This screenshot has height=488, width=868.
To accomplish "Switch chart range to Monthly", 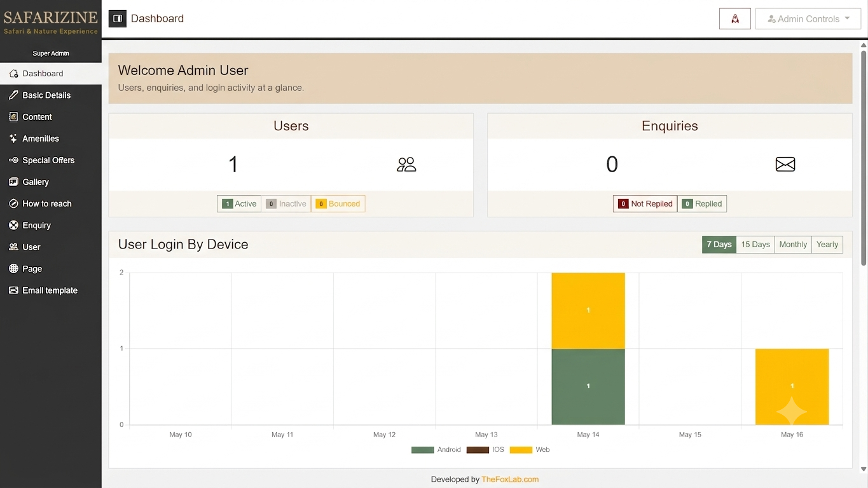I will pyautogui.click(x=793, y=245).
